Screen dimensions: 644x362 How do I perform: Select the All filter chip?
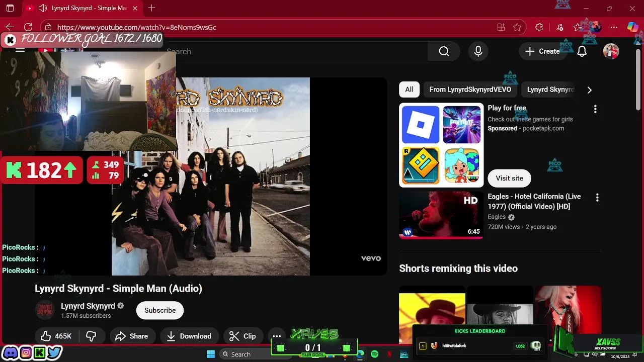tap(409, 89)
